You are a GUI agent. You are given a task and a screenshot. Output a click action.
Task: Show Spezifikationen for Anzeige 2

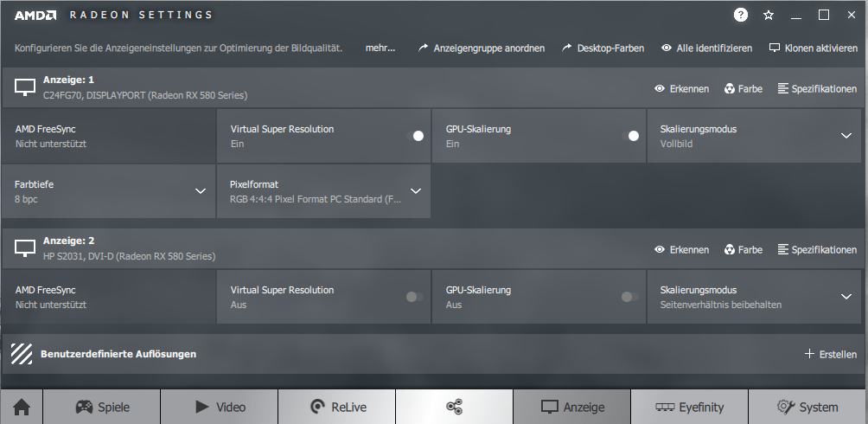click(x=817, y=249)
